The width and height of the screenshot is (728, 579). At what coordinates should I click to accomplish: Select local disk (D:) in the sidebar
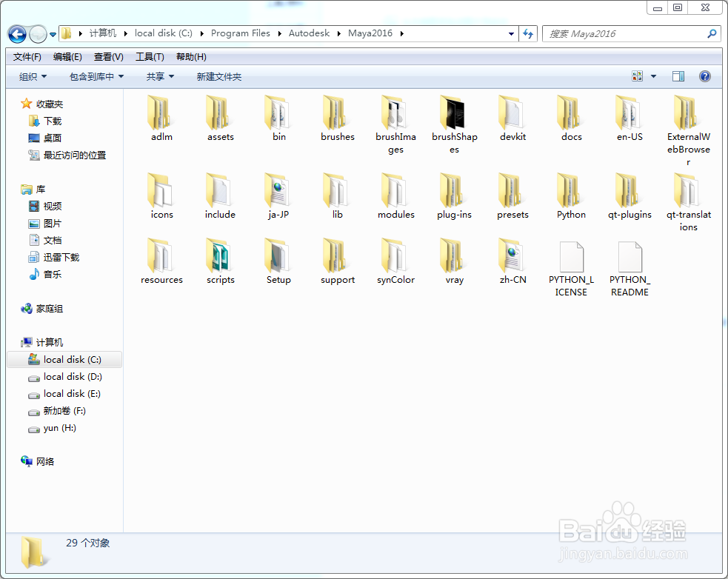pyautogui.click(x=65, y=377)
